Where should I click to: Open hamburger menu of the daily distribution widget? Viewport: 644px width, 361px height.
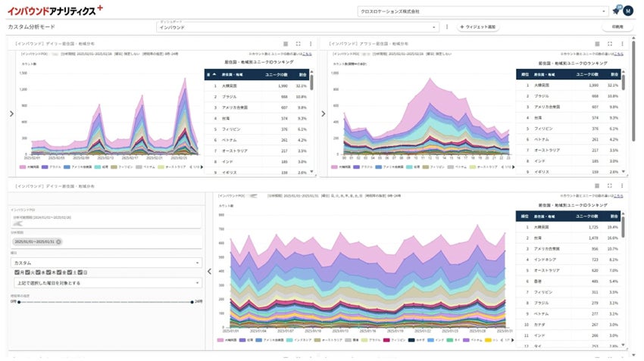(x=285, y=44)
